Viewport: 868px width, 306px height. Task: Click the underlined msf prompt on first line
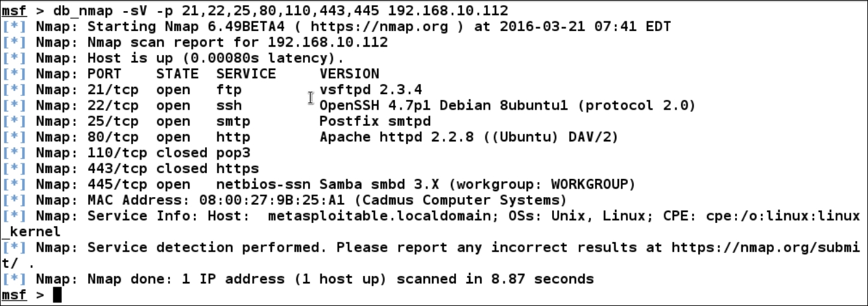coord(14,11)
